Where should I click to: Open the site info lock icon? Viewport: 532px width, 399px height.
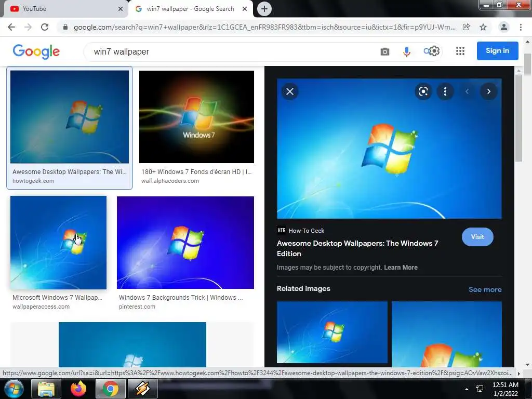point(65,27)
